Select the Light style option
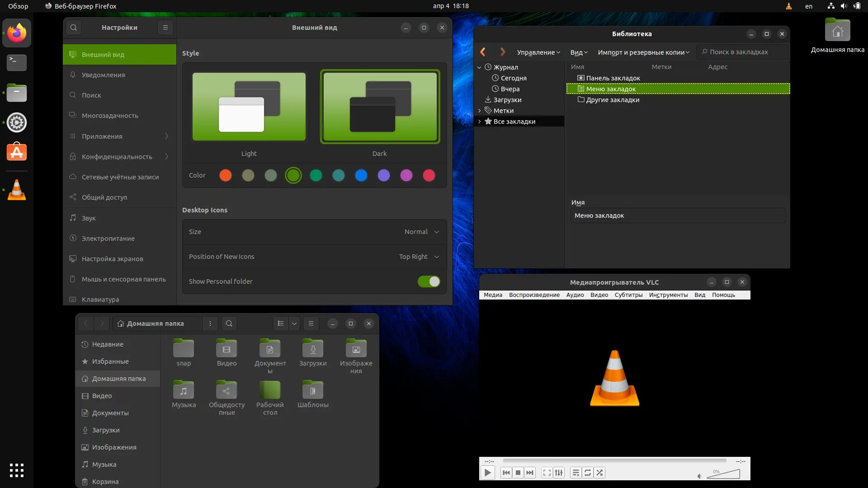This screenshot has width=868, height=488. 249,107
